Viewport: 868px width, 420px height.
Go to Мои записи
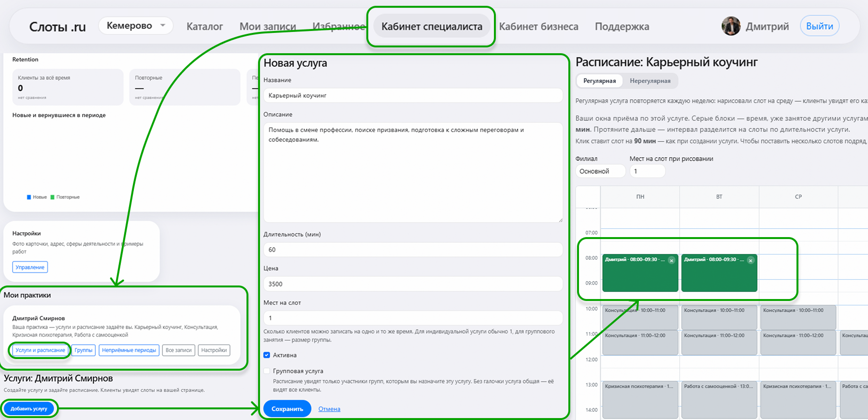(x=268, y=27)
